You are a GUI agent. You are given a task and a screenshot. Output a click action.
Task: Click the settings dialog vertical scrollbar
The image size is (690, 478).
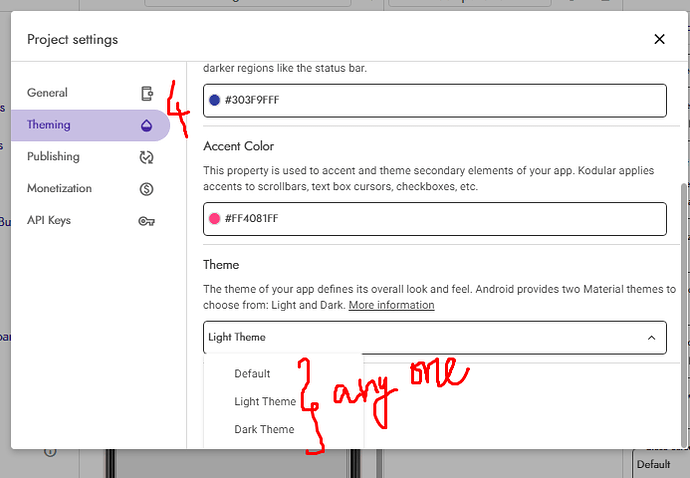click(684, 315)
